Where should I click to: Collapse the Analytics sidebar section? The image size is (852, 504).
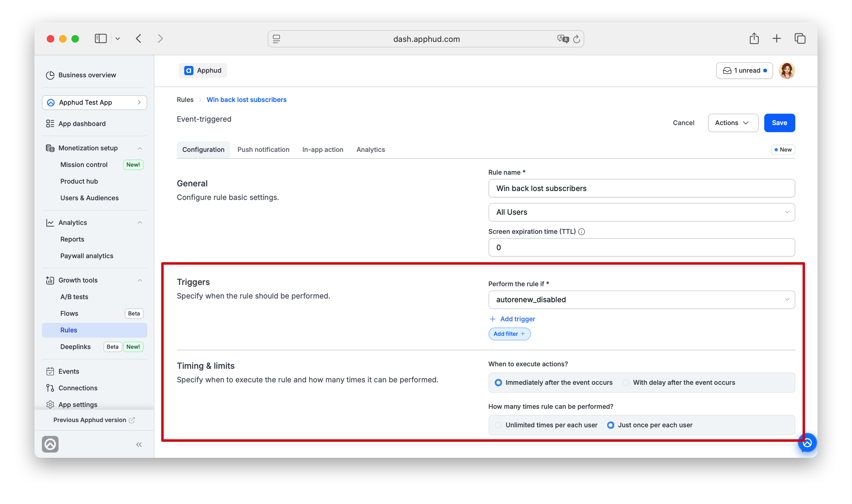(x=140, y=222)
